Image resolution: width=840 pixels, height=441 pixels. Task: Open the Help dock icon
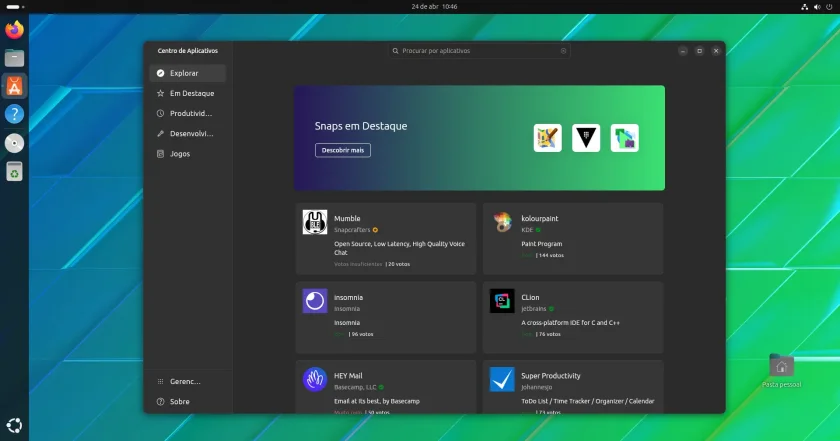point(14,114)
